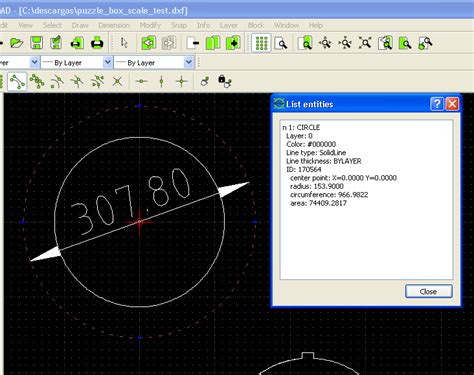This screenshot has width=474, height=375.
Task: Toggle snap on entity points
Action: point(37,81)
